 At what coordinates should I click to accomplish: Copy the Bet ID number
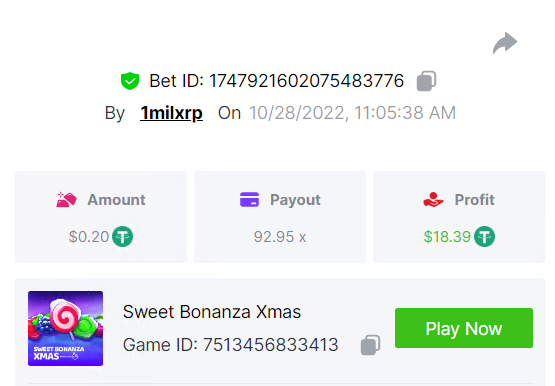click(x=426, y=81)
